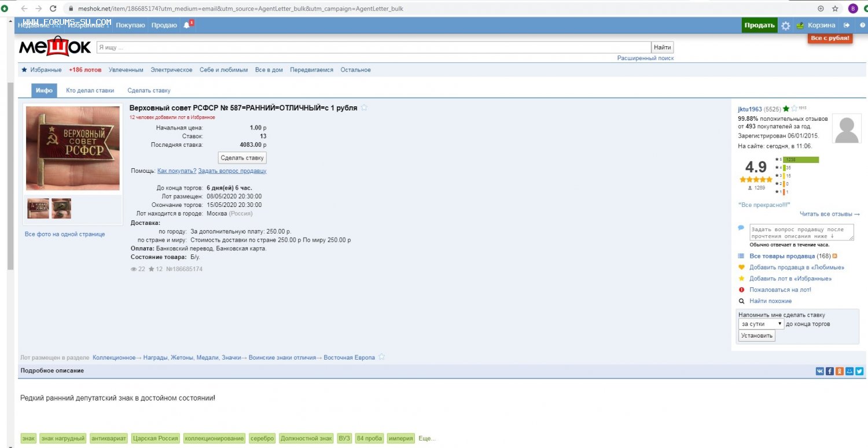
Task: Open seller's RSS feed icon
Action: pos(835,256)
